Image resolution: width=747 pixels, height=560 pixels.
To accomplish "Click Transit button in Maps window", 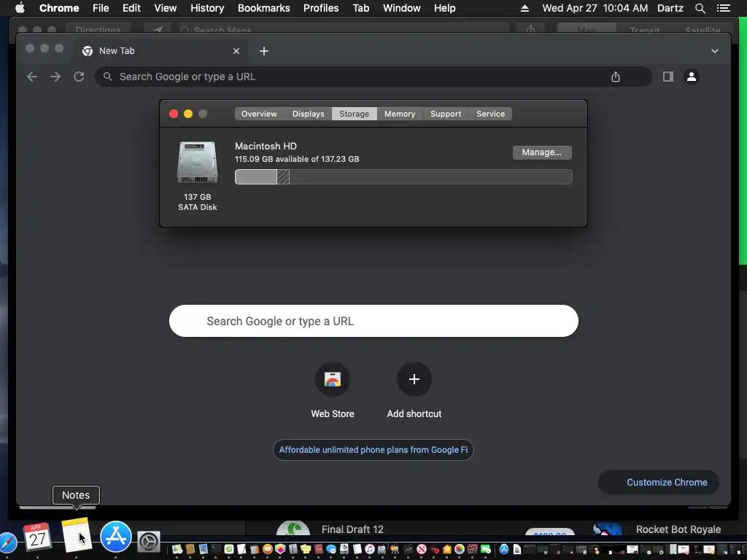I will (x=645, y=29).
